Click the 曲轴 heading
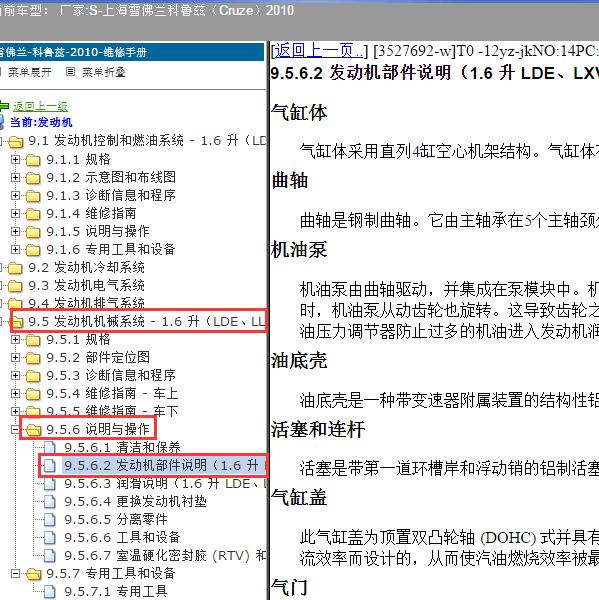 290,181
